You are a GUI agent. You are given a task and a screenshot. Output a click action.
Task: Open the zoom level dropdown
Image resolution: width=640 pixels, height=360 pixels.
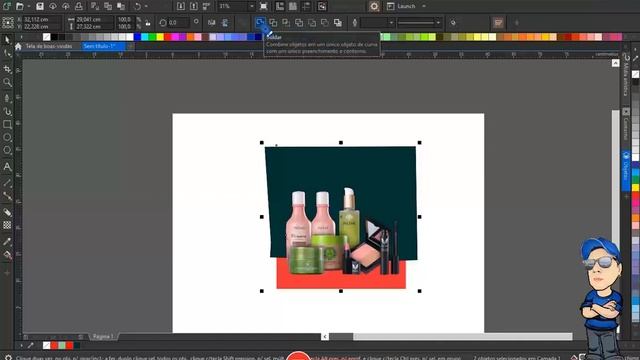point(251,6)
